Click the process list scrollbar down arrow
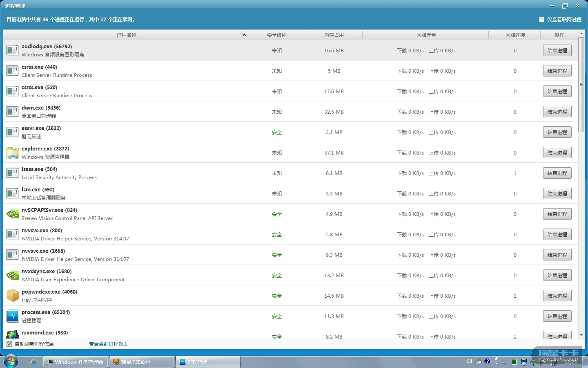Viewport: 588px width, 368px height. [581, 335]
